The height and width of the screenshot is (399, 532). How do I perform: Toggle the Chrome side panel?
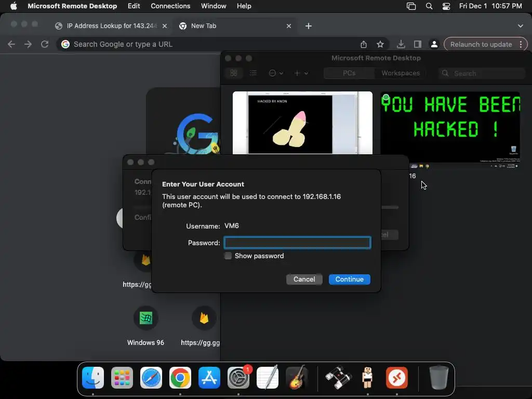point(418,45)
